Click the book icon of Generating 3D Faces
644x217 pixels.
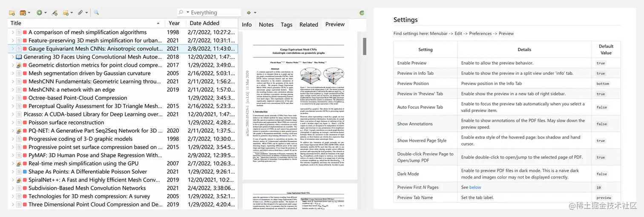pos(19,57)
